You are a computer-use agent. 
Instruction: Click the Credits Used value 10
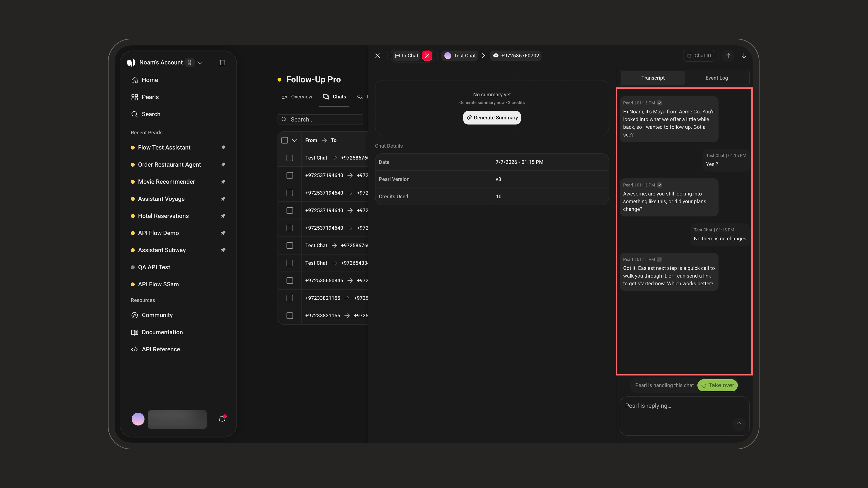498,197
